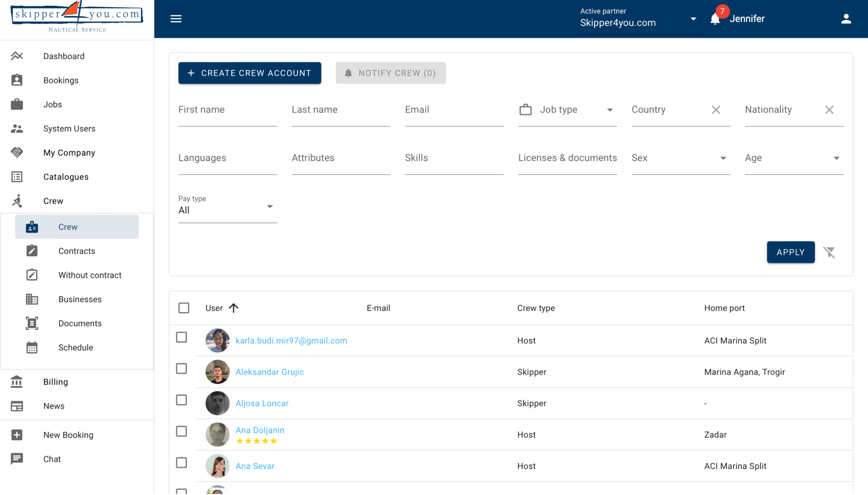The height and width of the screenshot is (495, 868).
Task: Click the New Booking plus icon
Action: click(17, 435)
